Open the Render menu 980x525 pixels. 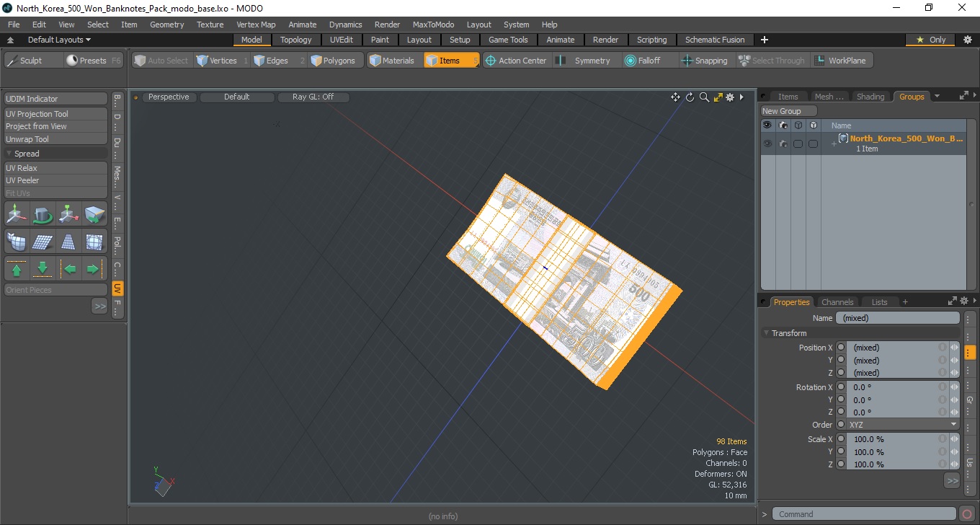pos(387,25)
